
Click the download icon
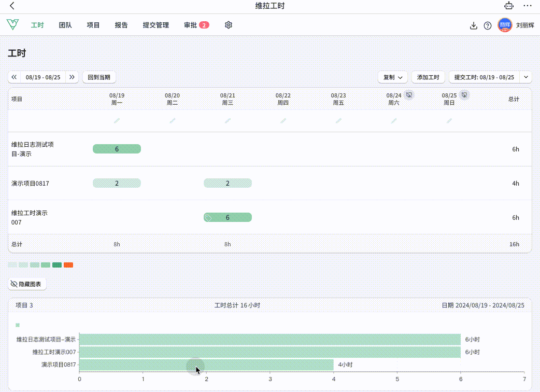473,25
